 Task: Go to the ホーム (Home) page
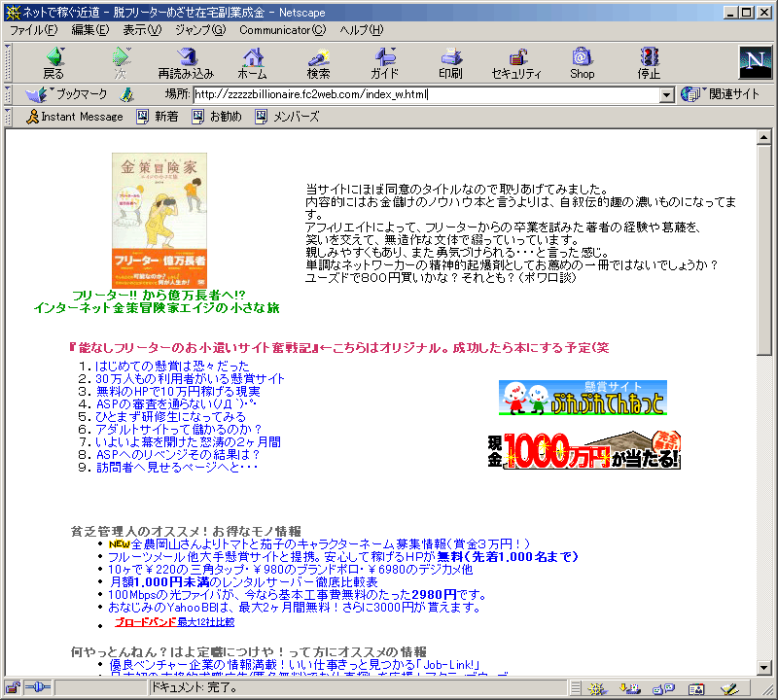[x=253, y=62]
